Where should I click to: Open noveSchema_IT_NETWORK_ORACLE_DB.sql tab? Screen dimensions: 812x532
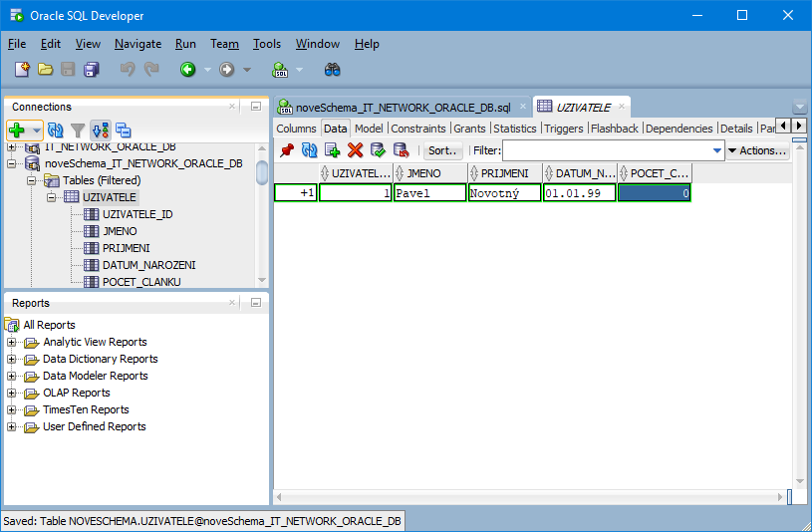[x=402, y=107]
